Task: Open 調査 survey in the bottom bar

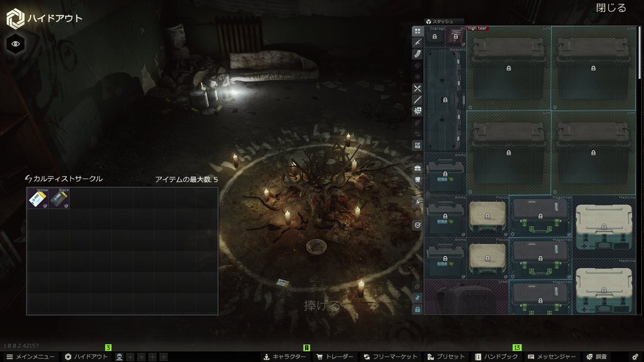Action: pos(597,357)
